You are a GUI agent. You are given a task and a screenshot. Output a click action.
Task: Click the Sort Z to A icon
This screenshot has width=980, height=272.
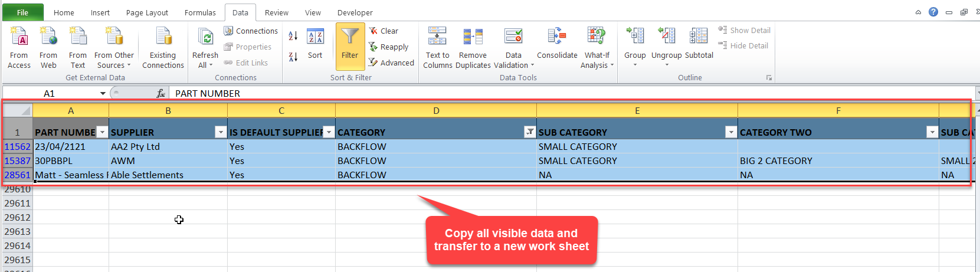tap(293, 57)
